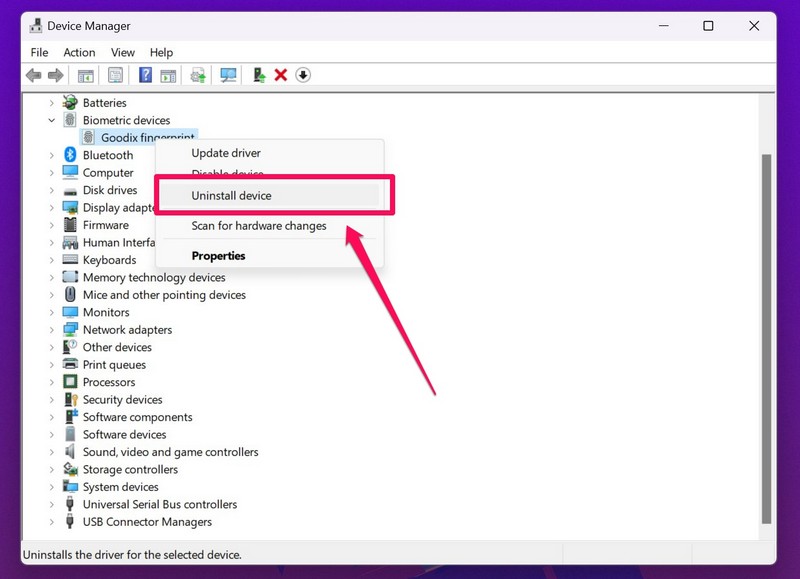Click the Goodix fingerprint device icon

(x=88, y=137)
